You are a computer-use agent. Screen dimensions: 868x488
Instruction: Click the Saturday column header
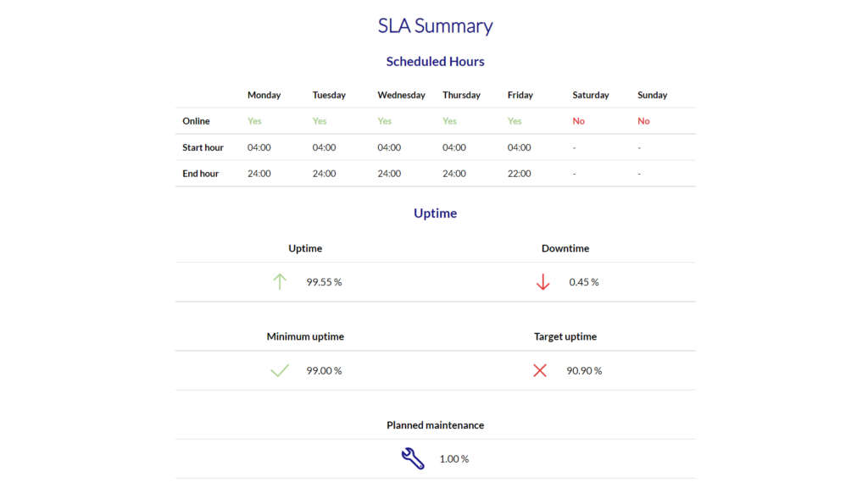click(x=591, y=95)
